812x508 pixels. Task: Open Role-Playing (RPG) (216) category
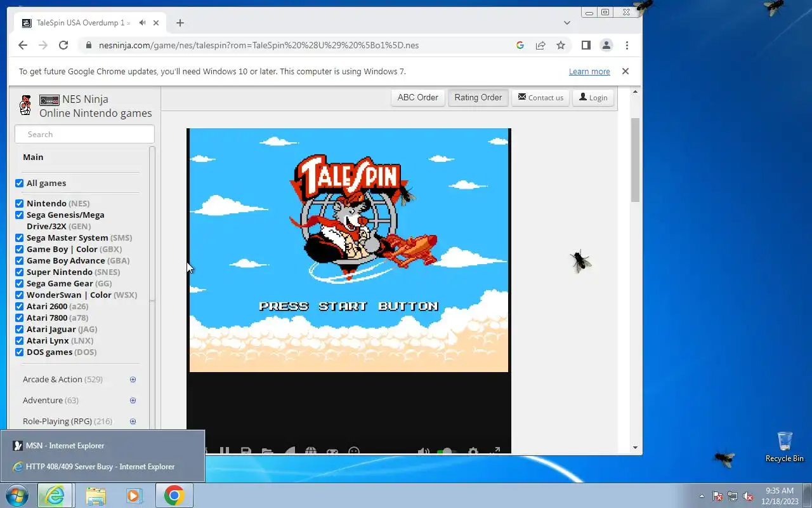pos(67,421)
